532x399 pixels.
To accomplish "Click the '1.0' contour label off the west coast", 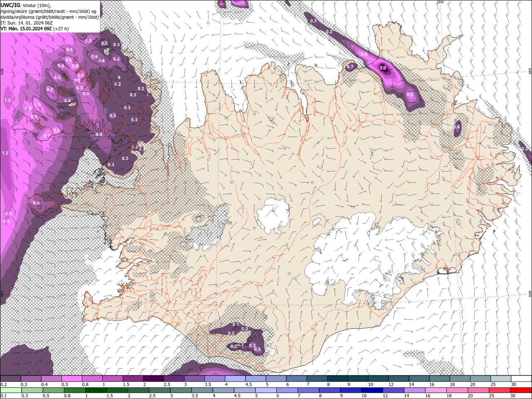I will (7, 100).
